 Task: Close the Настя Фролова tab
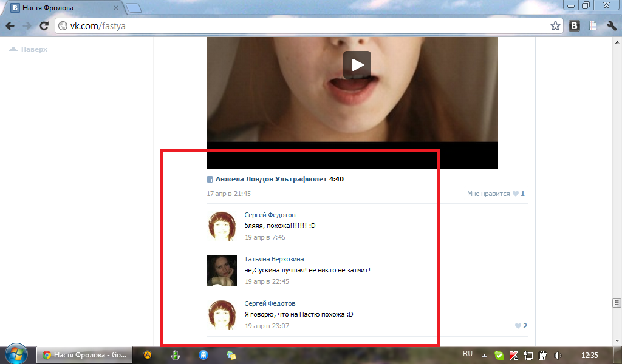(116, 7)
